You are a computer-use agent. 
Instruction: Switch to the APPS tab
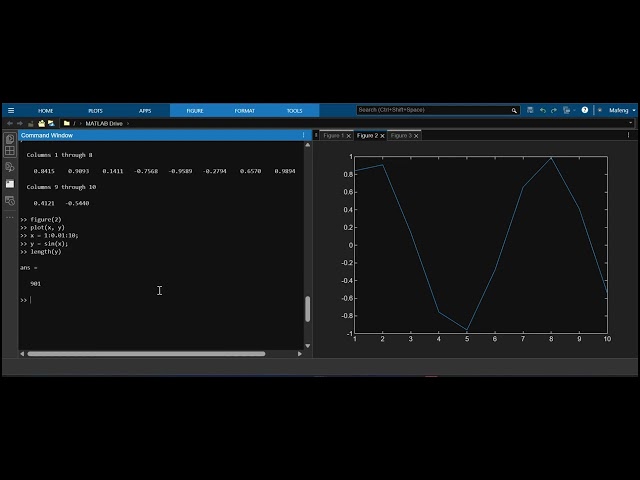(145, 111)
